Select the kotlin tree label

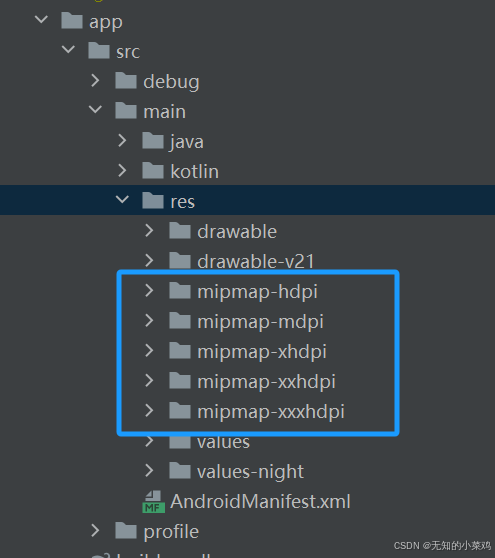194,172
